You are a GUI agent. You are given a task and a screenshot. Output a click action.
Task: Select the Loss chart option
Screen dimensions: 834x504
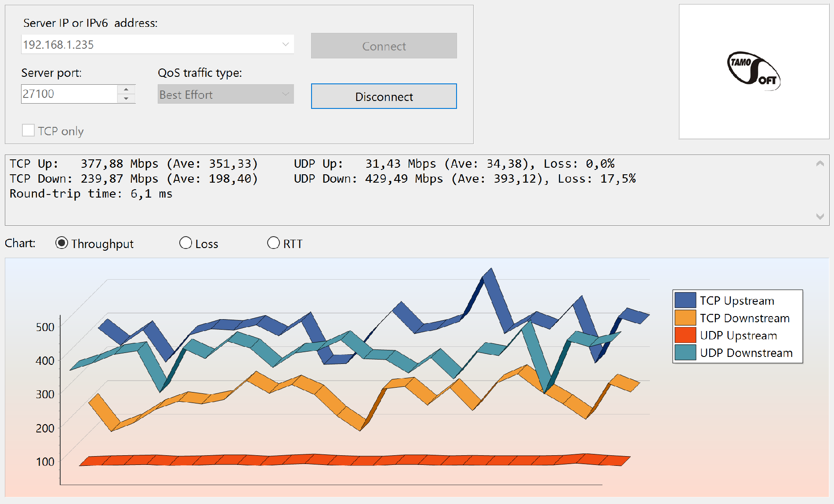coord(186,243)
